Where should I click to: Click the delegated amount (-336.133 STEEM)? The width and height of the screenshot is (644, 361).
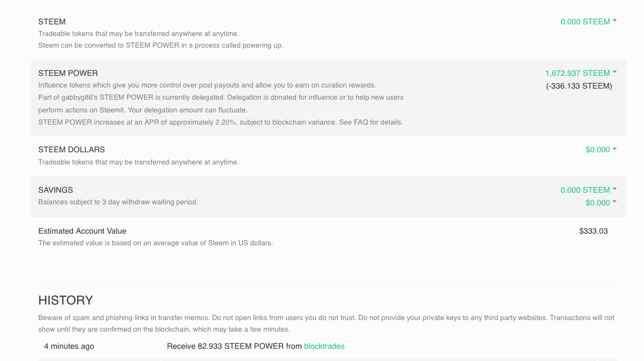pos(579,86)
